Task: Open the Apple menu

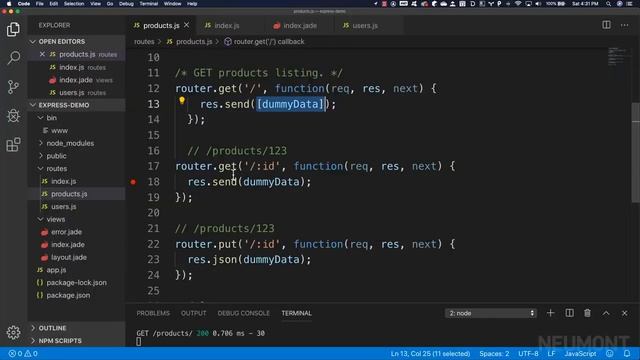Action: [9, 4]
